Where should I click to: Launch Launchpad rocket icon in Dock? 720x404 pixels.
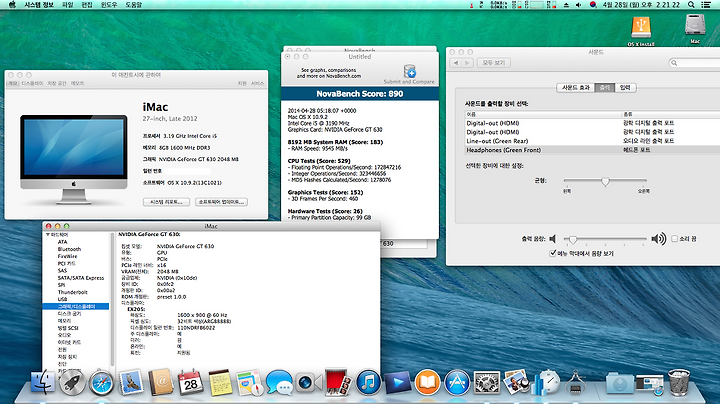coord(72,383)
